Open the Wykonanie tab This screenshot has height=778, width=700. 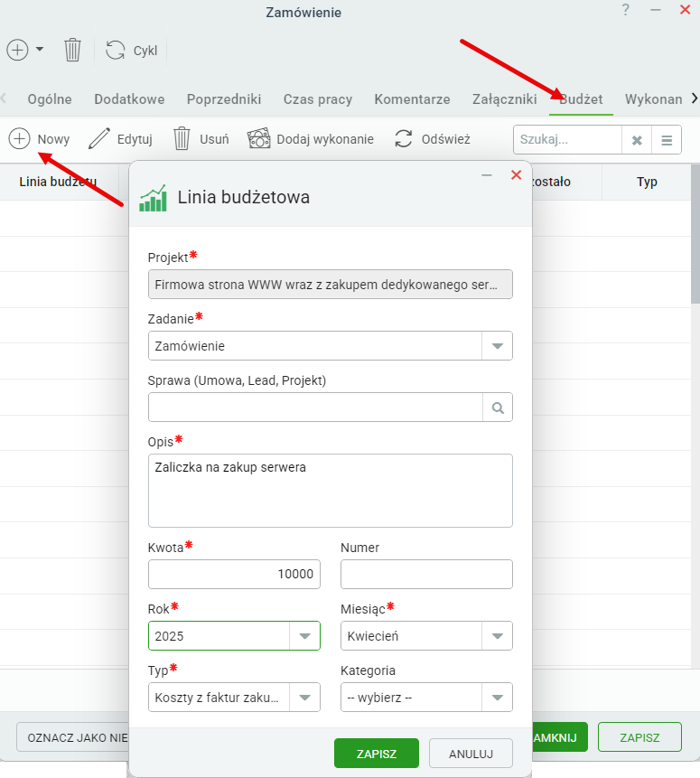click(x=653, y=99)
